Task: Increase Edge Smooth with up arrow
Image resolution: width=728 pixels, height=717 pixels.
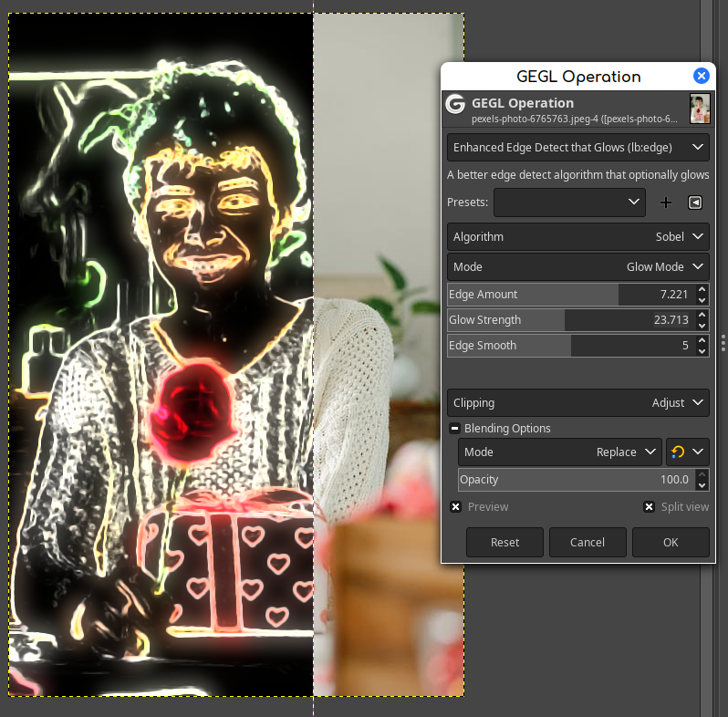Action: pos(702,340)
